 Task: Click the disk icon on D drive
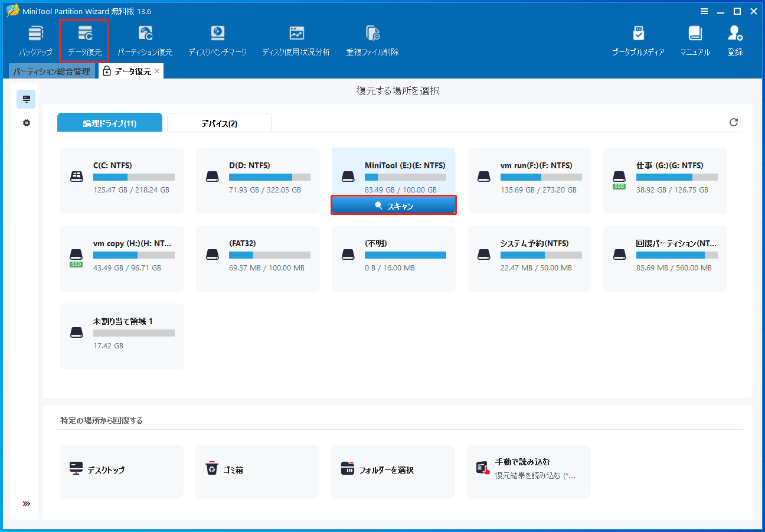click(212, 176)
